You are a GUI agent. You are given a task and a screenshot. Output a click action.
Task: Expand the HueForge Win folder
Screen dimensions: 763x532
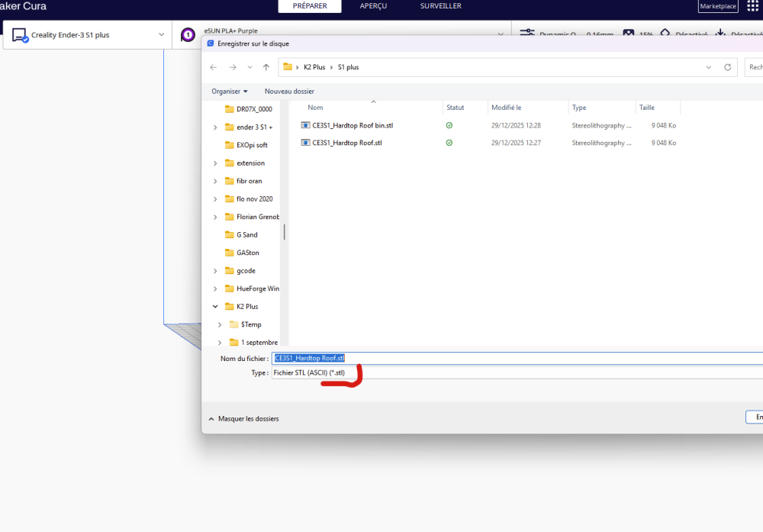click(x=215, y=289)
